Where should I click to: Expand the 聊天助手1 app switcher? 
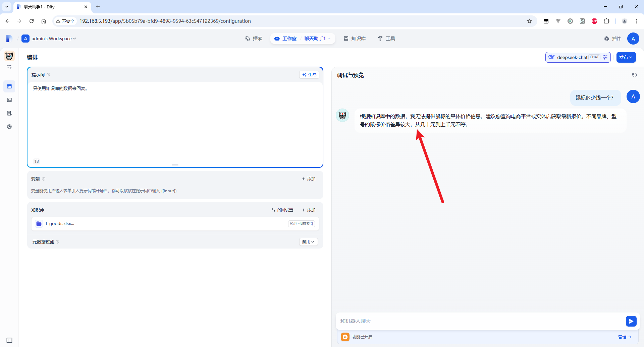tap(317, 39)
